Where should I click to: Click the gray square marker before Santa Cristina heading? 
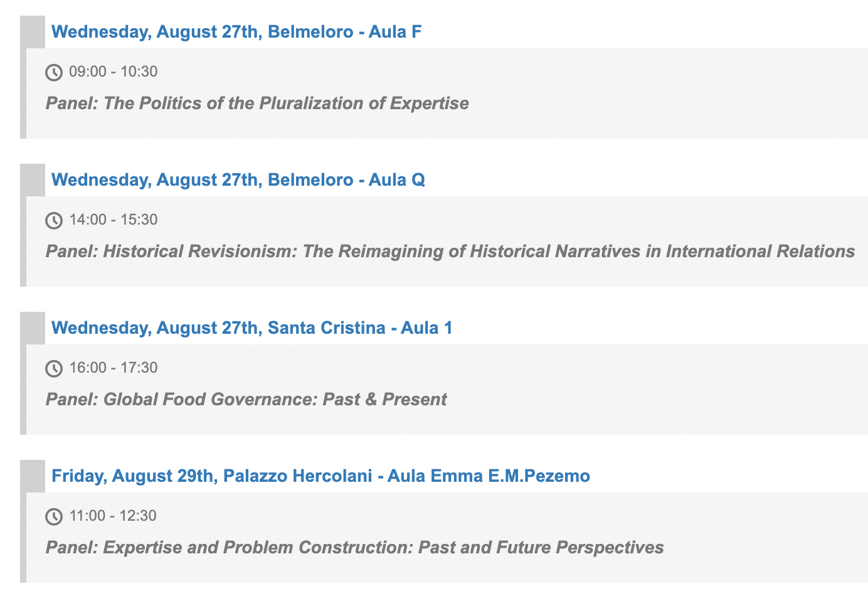pyautogui.click(x=33, y=328)
